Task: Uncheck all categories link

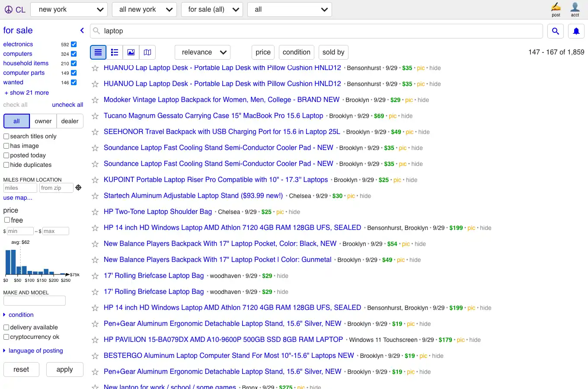Action: click(x=67, y=105)
